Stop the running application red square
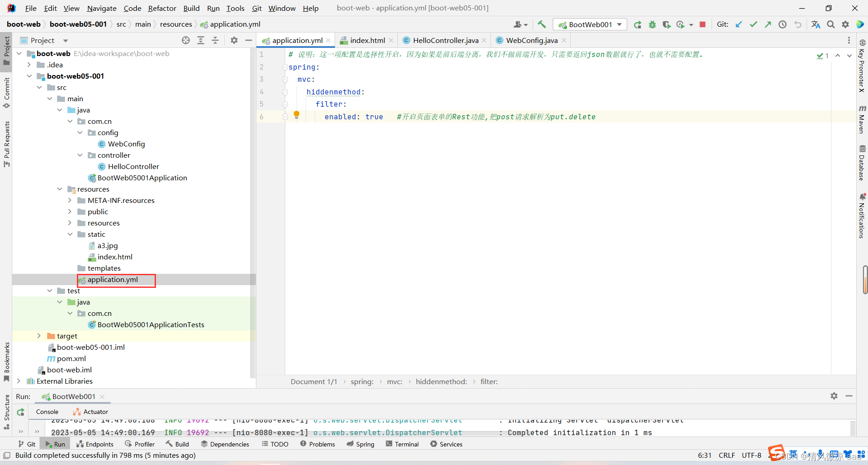Image resolution: width=868 pixels, height=465 pixels. tap(703, 24)
